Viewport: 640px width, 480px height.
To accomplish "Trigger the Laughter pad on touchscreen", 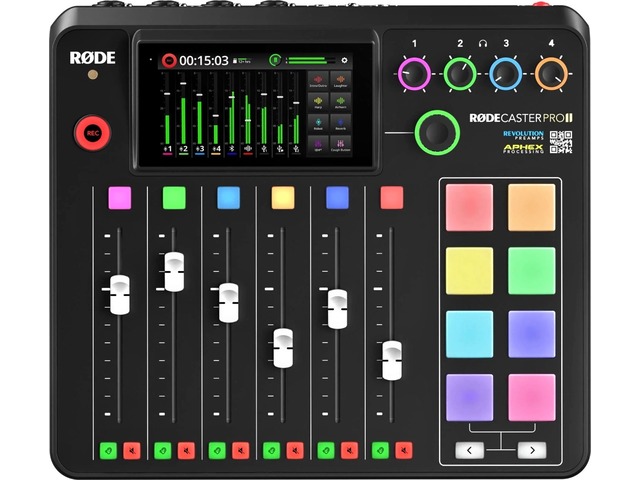I will (340, 80).
